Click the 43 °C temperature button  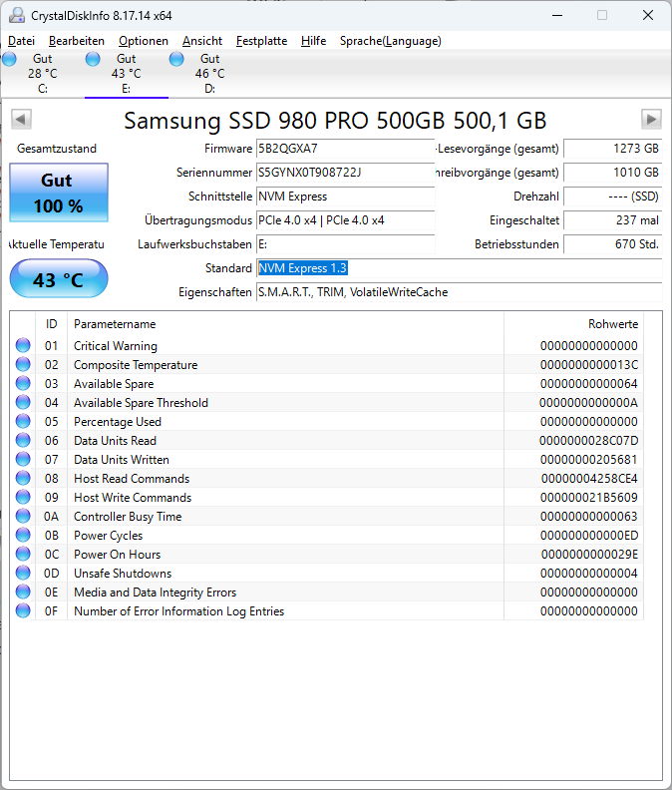59,278
